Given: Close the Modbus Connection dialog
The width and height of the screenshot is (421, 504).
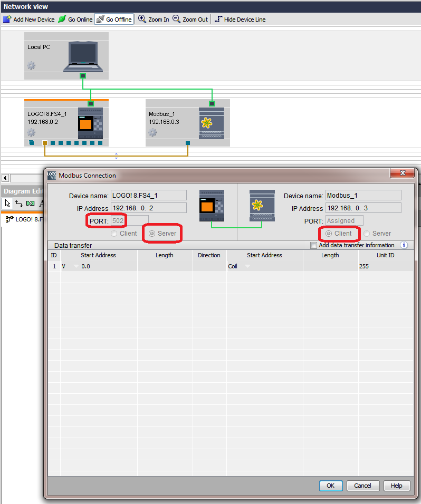Looking at the screenshot, I should pos(403,173).
